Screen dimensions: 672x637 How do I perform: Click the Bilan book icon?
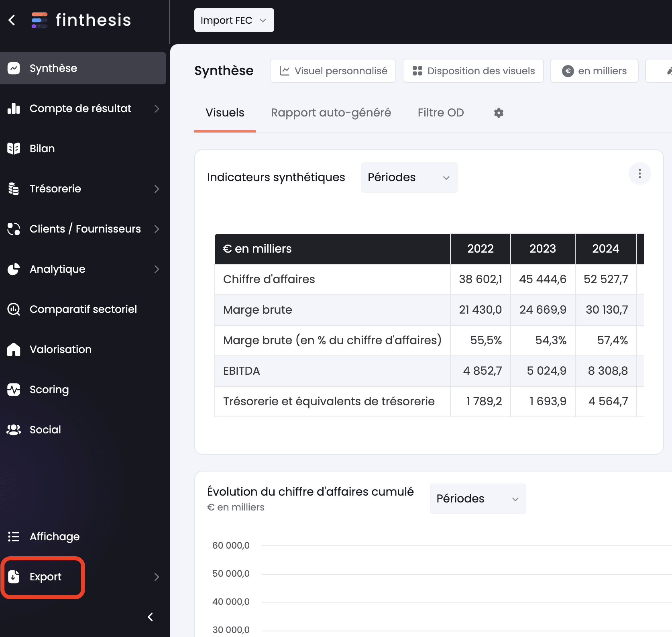[14, 149]
